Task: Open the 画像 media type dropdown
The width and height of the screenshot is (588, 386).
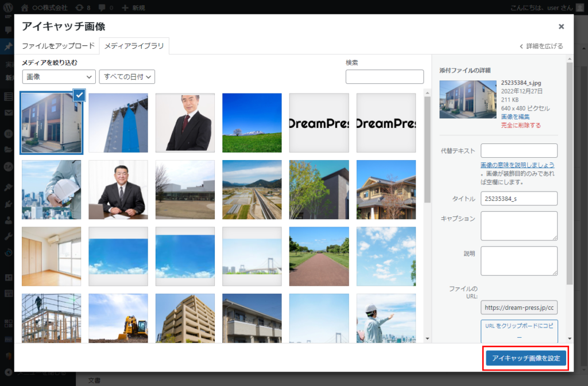Action: coord(59,76)
